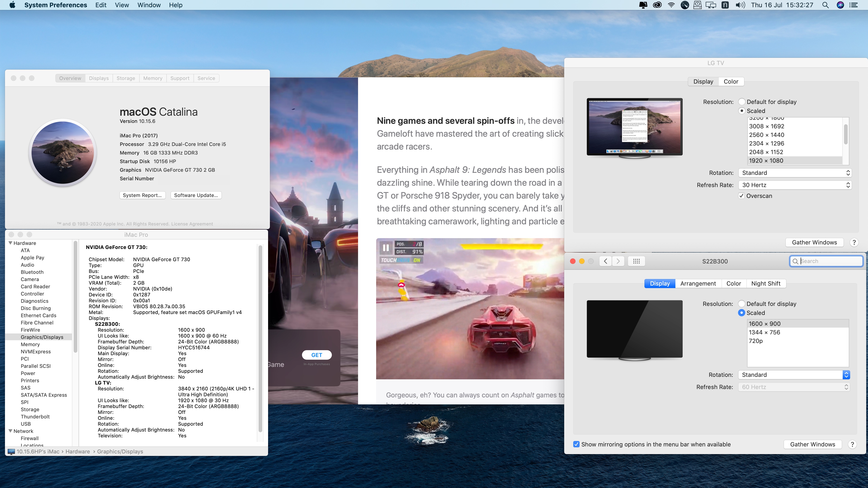This screenshot has width=868, height=488.
Task: Open the Arrangement tab in S22B300 window
Action: point(698,284)
